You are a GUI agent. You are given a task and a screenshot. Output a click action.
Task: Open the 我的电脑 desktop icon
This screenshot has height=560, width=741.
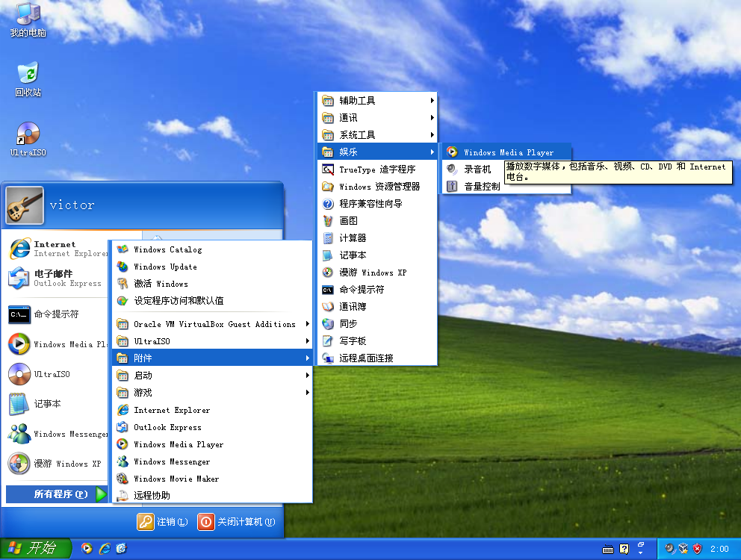(x=27, y=19)
